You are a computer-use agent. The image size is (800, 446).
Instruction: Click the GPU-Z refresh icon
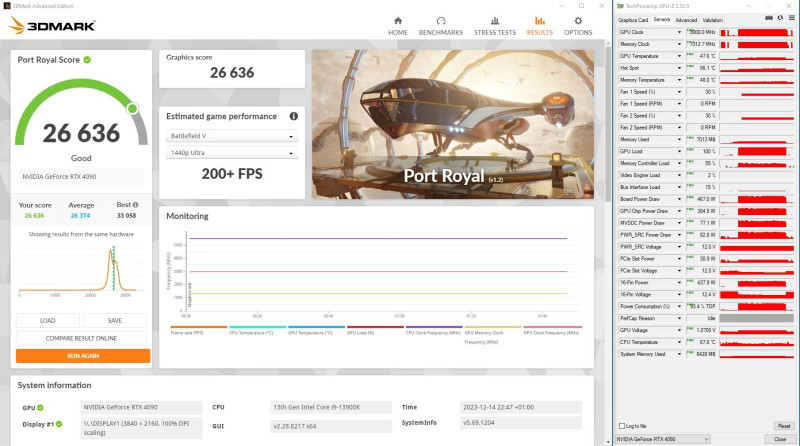(780, 18)
